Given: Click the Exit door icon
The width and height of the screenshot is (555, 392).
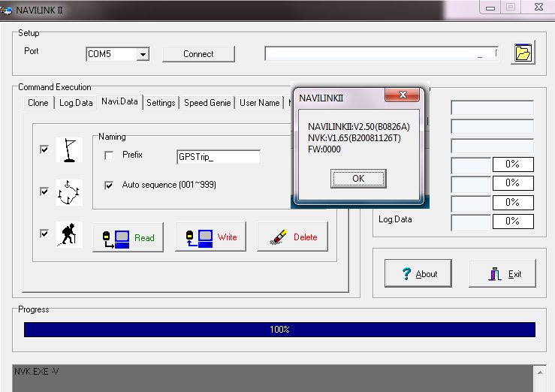Looking at the screenshot, I should [495, 274].
